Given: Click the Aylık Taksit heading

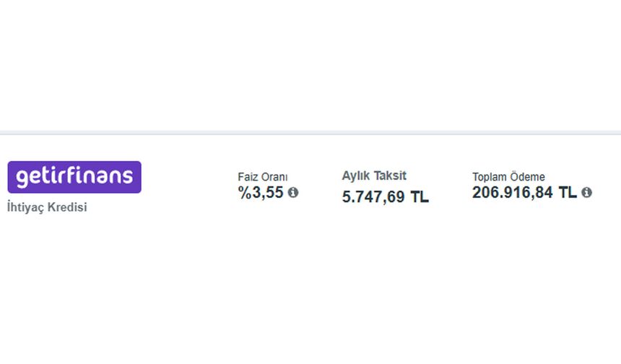Looking at the screenshot, I should (x=374, y=175).
